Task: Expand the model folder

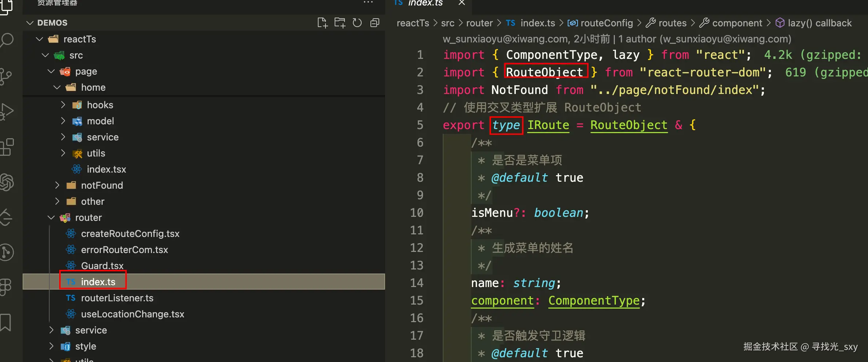Action: click(x=63, y=121)
